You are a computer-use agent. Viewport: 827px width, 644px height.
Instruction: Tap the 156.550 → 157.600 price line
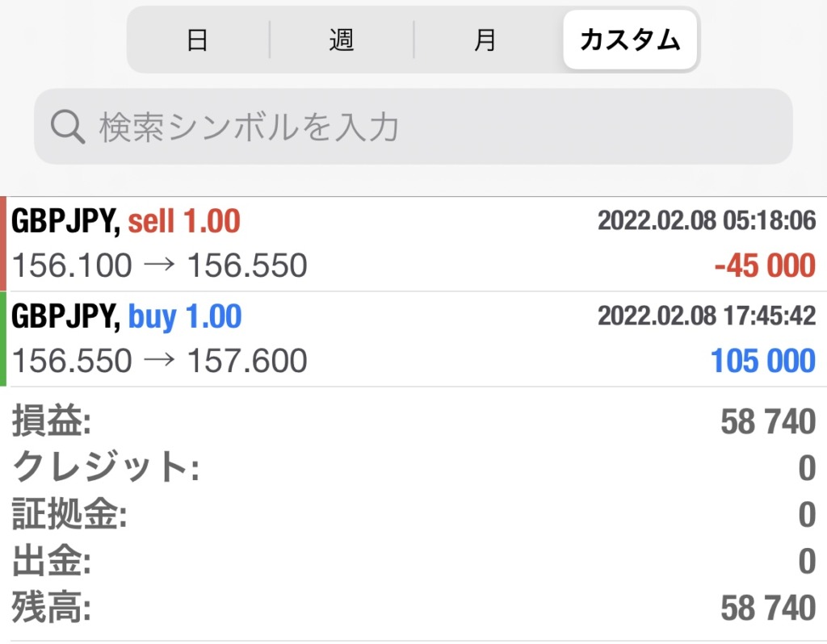coord(159,361)
